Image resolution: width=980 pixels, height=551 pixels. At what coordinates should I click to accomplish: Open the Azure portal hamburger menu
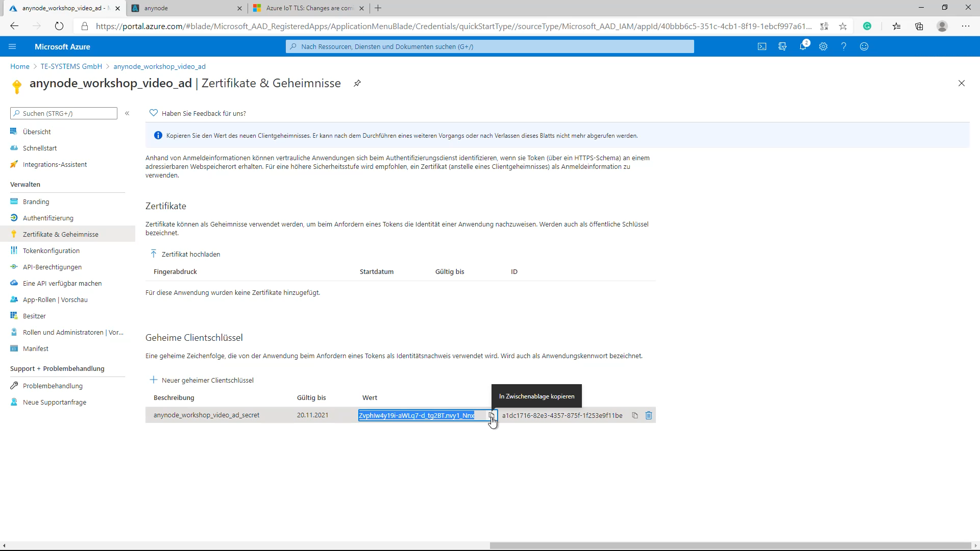[12, 46]
